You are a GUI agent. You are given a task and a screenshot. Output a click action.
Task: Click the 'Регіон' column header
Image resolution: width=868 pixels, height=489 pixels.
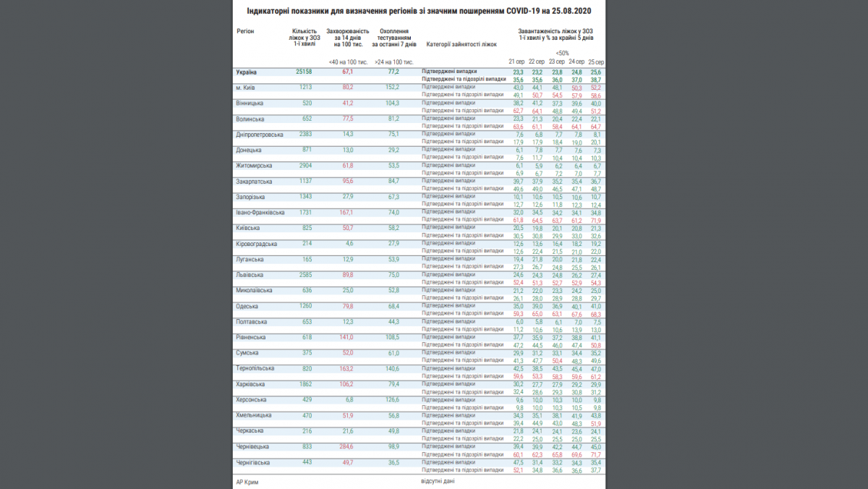tap(245, 32)
